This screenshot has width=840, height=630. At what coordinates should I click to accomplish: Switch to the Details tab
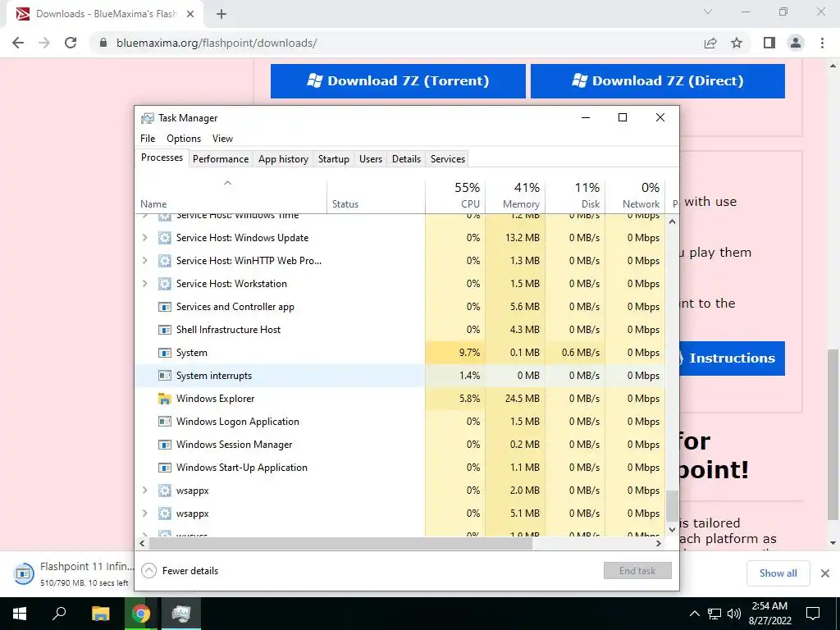[406, 159]
